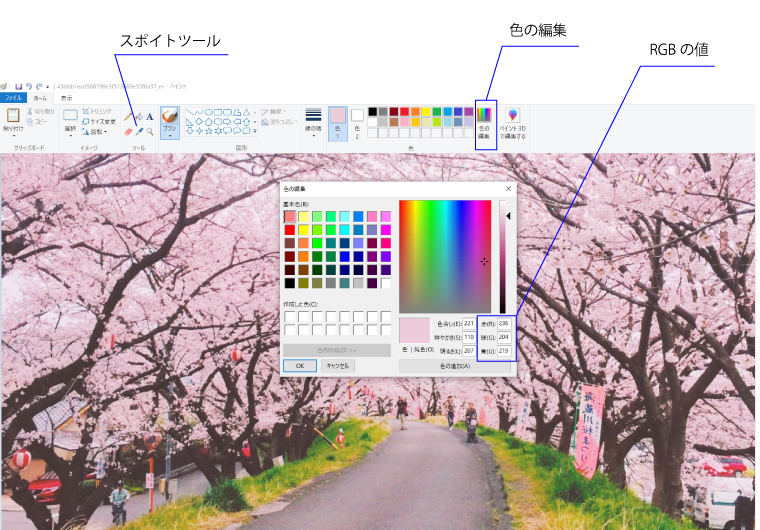Close the 色の編集 dialog with X
Viewport: 760px width, 530px height.
point(508,189)
